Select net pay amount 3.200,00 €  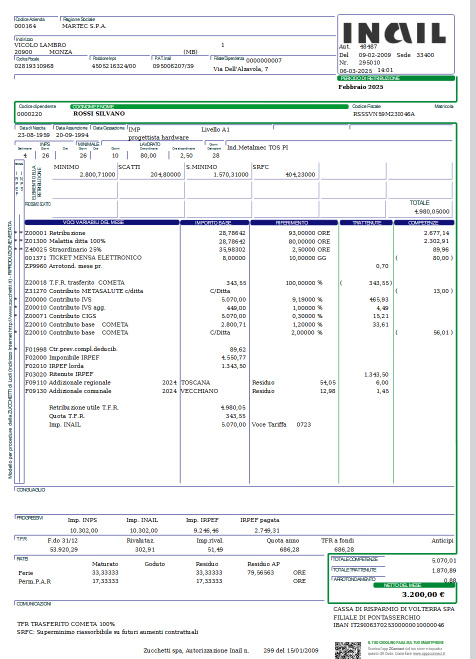423,595
